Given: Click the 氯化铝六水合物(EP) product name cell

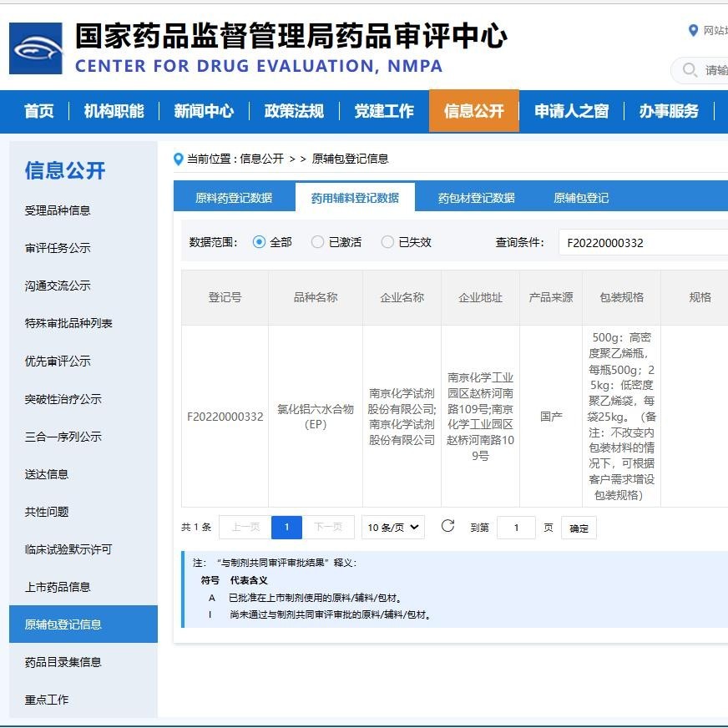Looking at the screenshot, I should pos(316,417).
